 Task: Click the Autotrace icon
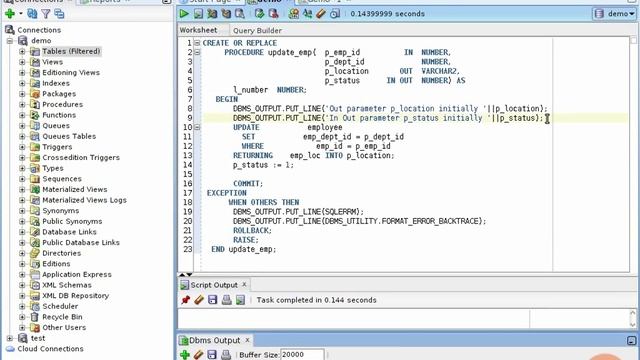(226, 14)
